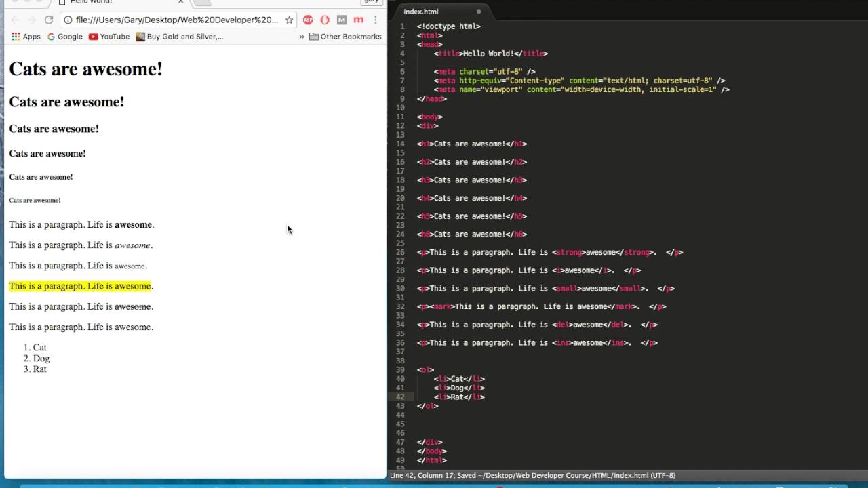Click the meta viewport line in code
The height and width of the screenshot is (488, 868).
[581, 89]
